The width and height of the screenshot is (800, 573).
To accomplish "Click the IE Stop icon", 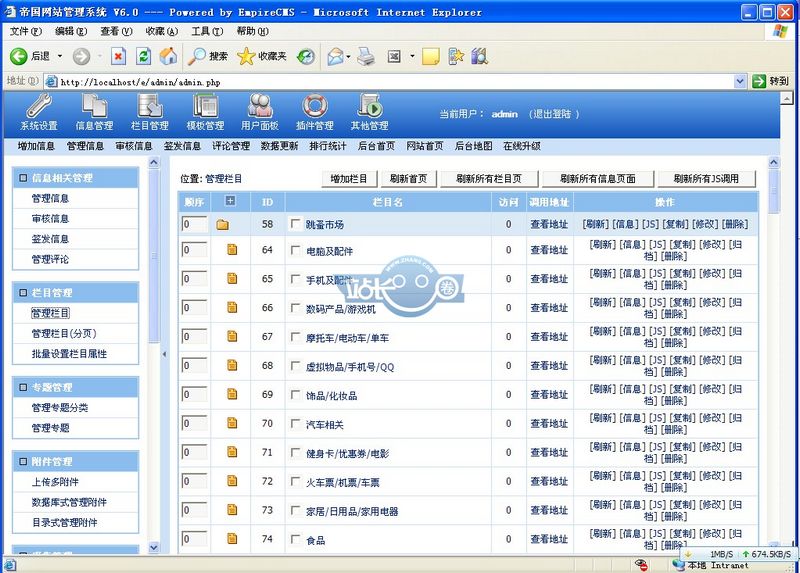I will (118, 56).
